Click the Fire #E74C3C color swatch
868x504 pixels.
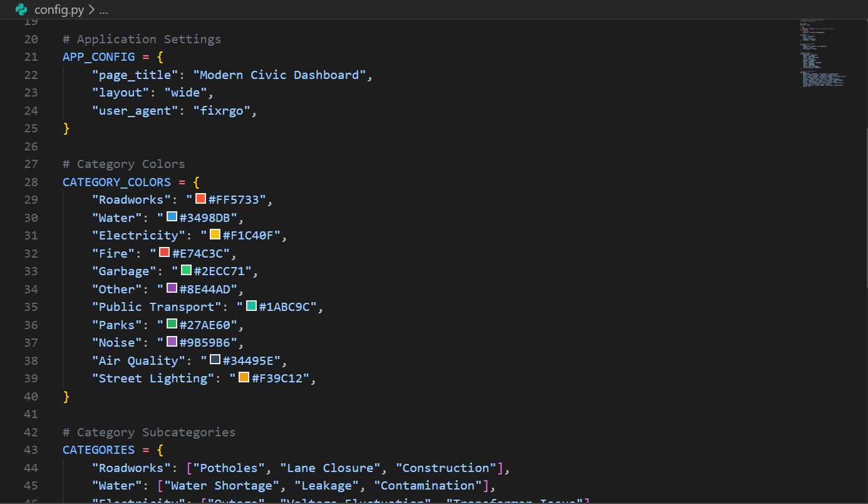click(x=165, y=252)
